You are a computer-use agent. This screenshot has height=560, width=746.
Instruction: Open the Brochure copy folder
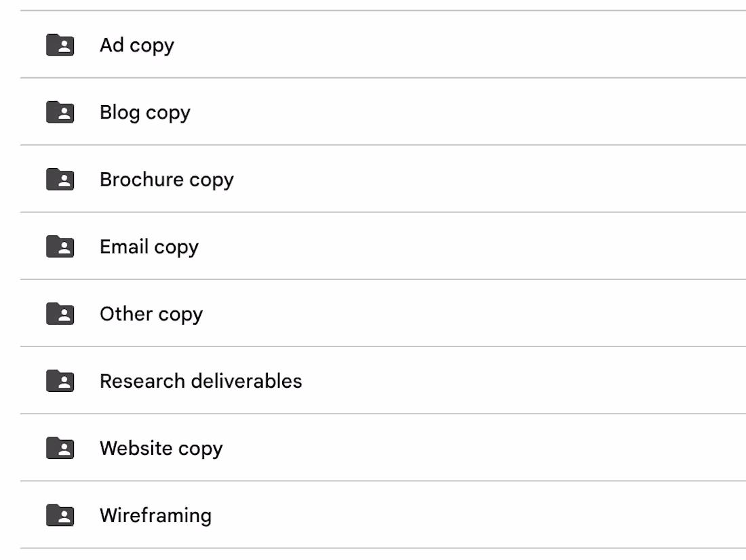click(166, 179)
